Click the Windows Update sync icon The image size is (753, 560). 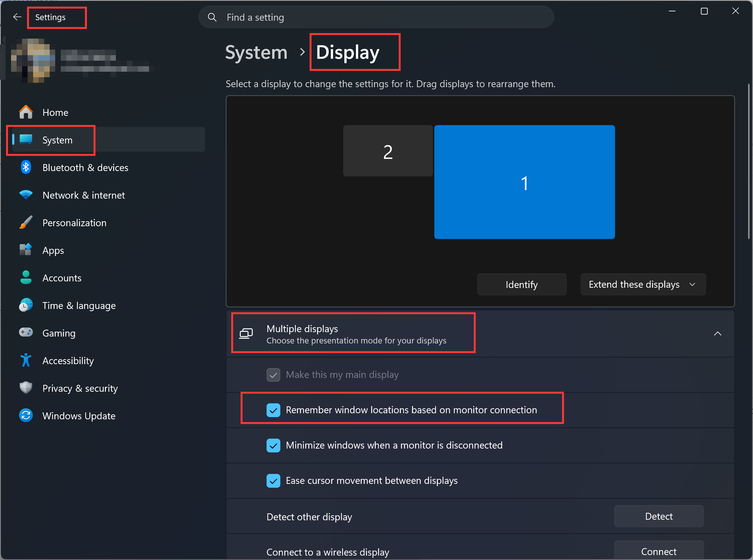tap(26, 416)
